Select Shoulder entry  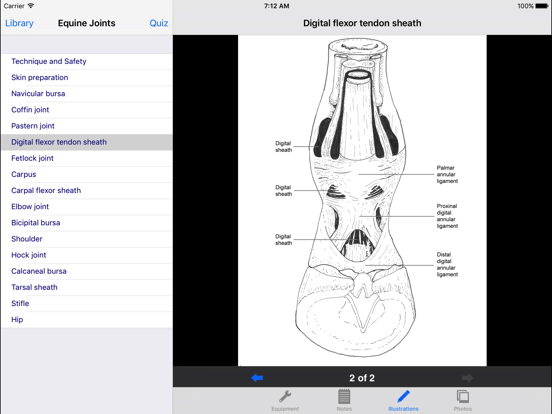coord(87,239)
